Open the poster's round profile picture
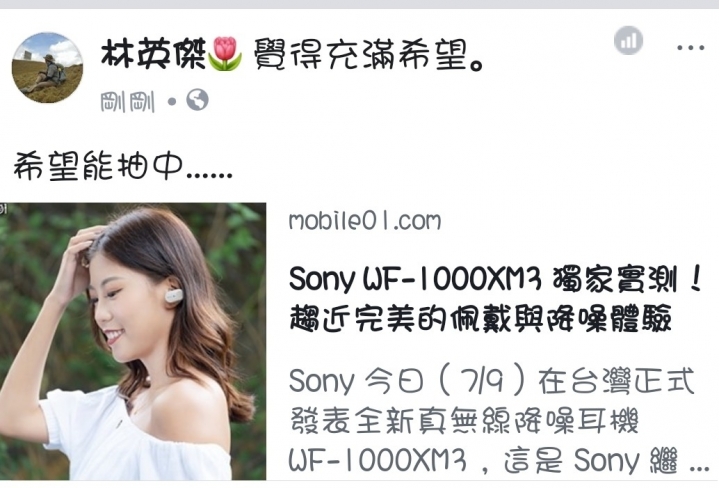Viewport: 720px width, 488px height. (x=47, y=67)
